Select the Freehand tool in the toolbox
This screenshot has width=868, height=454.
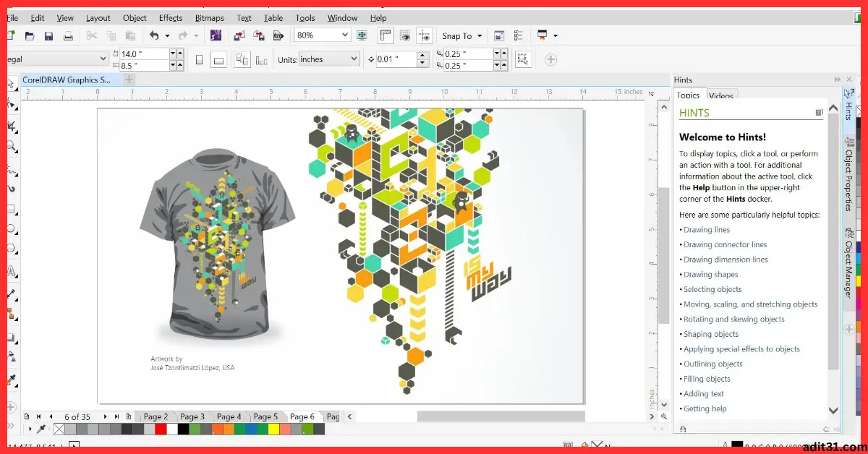(12, 171)
